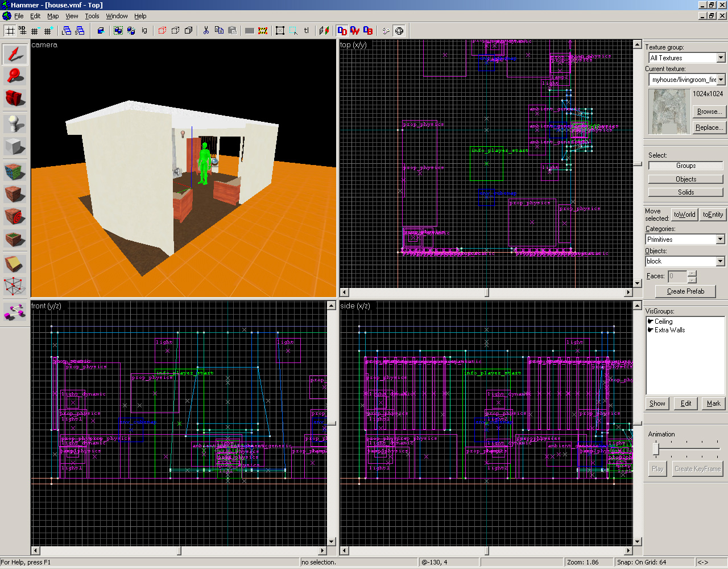Toggle the 2D grid display button
728x569 pixels.
click(x=10, y=31)
